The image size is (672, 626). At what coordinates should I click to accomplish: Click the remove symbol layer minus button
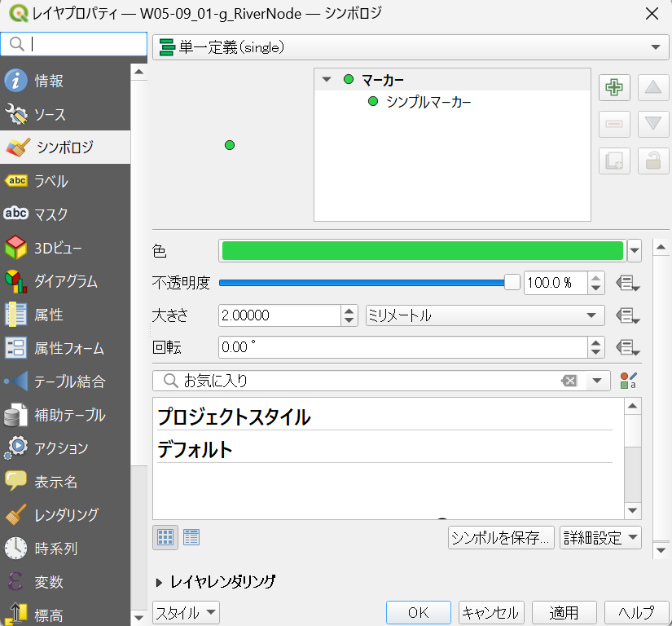pos(614,125)
